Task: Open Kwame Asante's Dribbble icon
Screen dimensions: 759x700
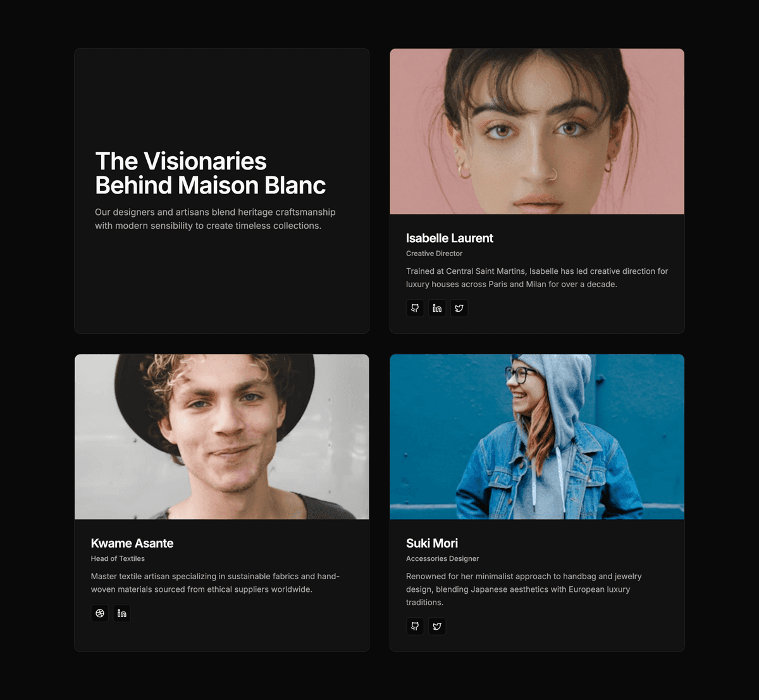Action: click(100, 613)
